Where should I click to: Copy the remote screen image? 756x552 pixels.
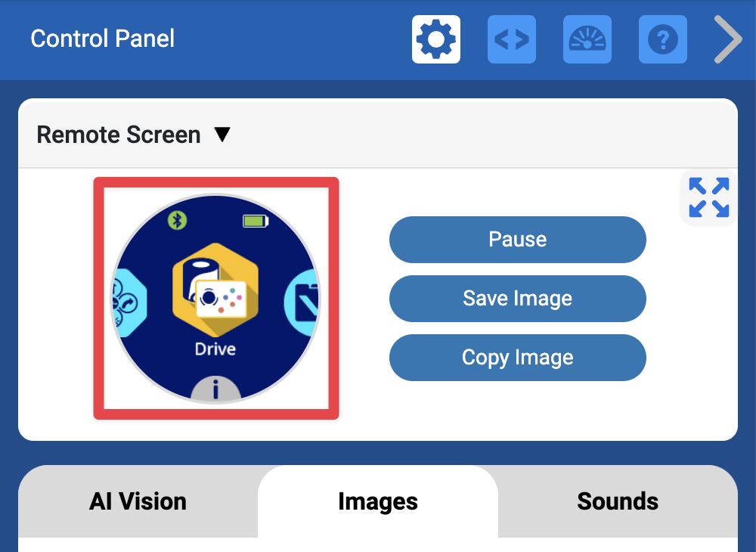(x=517, y=357)
